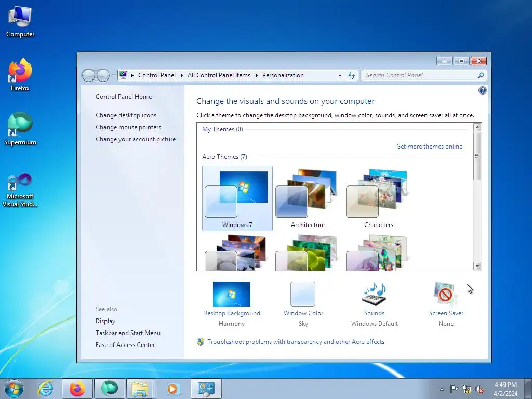
Task: Select the Architecture theme
Action: [308, 198]
